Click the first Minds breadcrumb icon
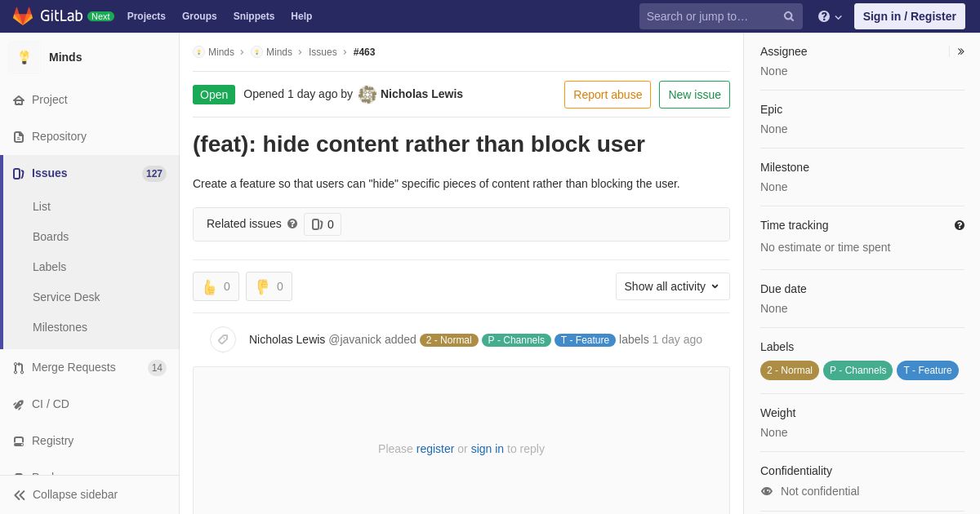This screenshot has height=514, width=980. click(x=198, y=52)
